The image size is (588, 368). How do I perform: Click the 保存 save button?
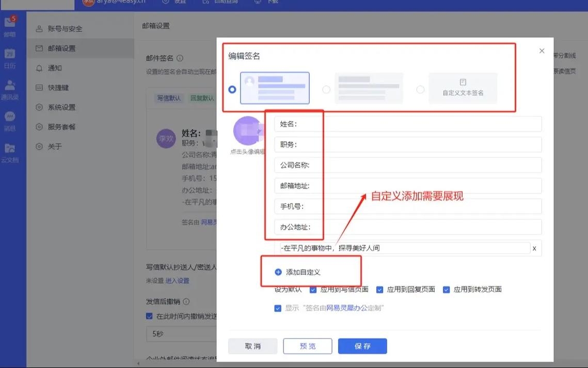(x=362, y=346)
